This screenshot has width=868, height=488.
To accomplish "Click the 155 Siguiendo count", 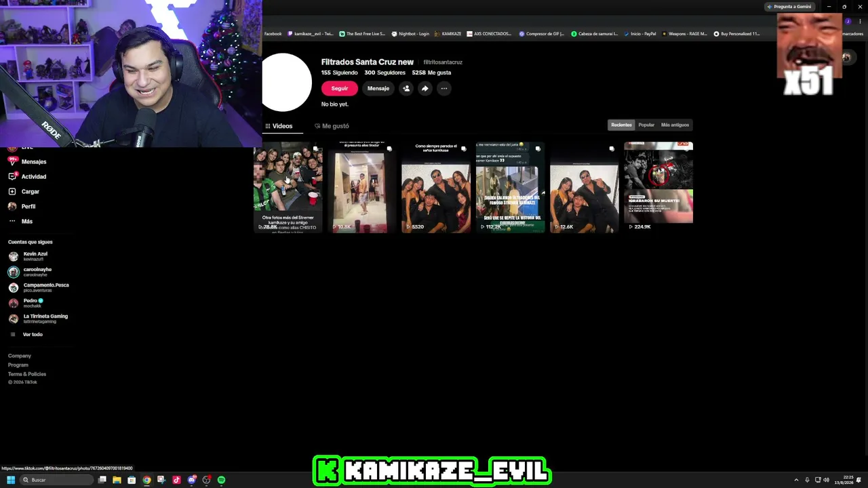I will tap(339, 73).
